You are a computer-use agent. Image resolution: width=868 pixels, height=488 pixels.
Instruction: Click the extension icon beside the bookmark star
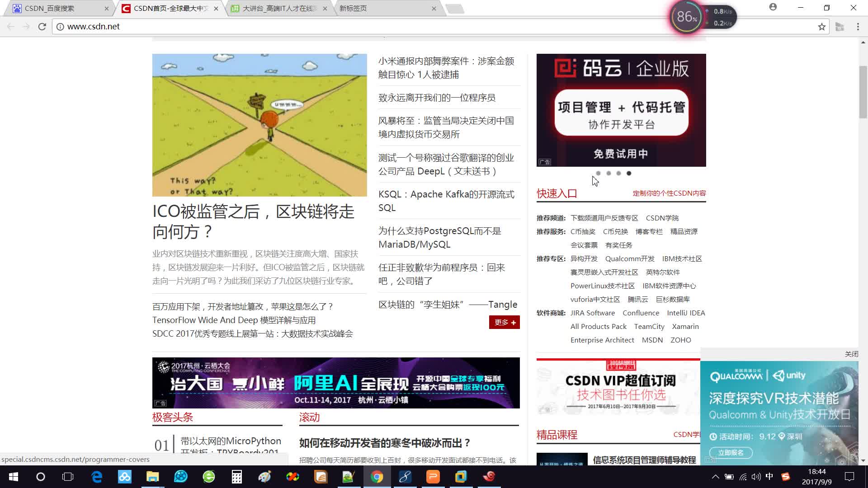pos(840,27)
